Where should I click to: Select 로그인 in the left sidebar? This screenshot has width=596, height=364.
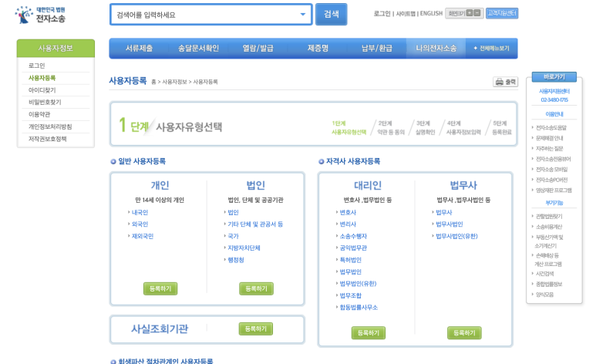pos(36,66)
